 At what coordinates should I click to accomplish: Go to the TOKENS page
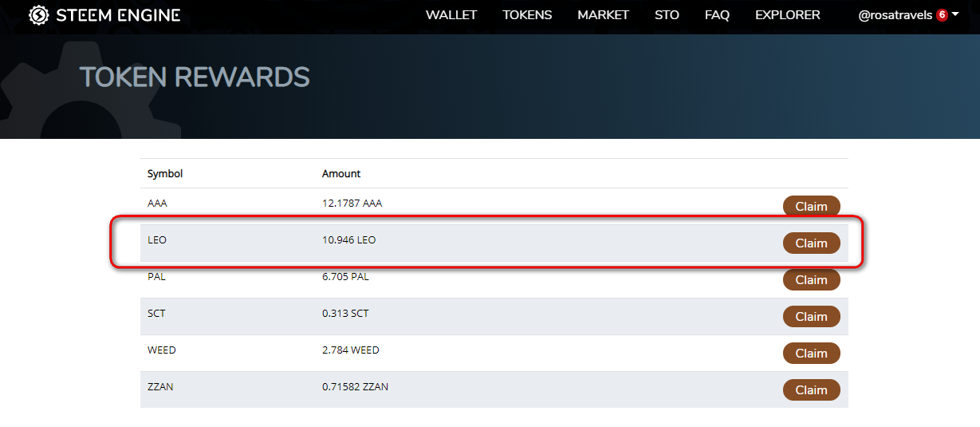pos(527,15)
